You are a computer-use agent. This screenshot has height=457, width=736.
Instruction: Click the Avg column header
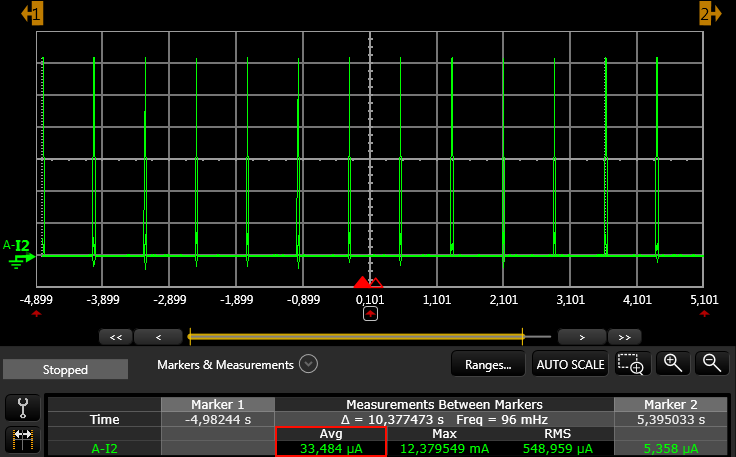click(x=331, y=434)
